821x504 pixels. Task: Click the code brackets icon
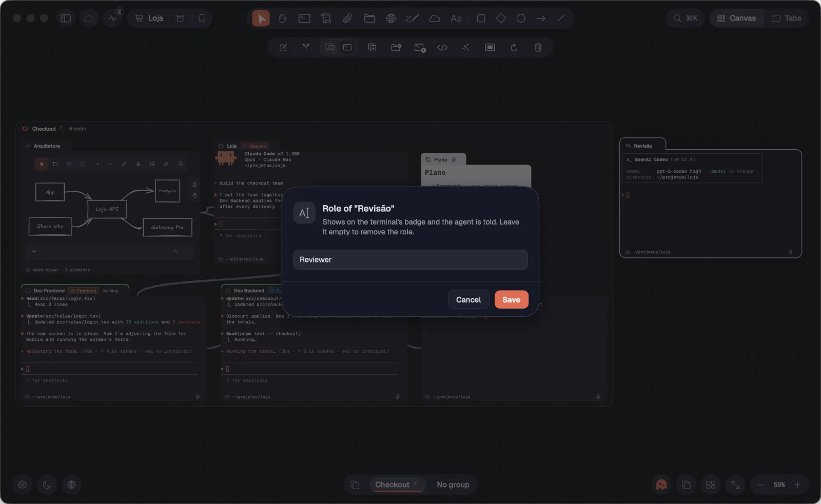pos(442,48)
